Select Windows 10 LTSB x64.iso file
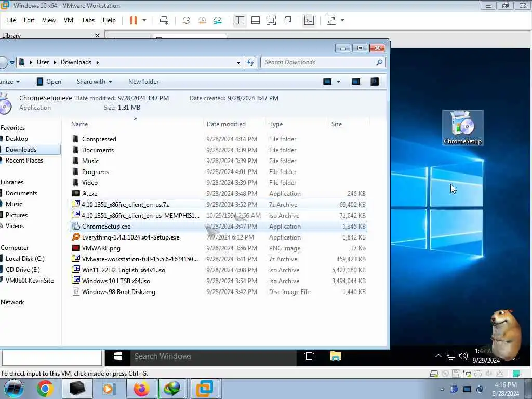 pos(218,281)
